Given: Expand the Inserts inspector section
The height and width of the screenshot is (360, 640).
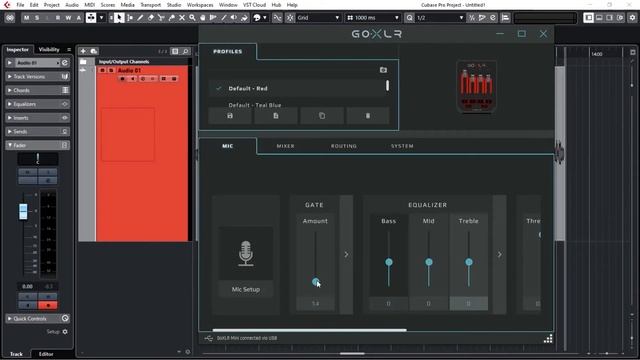Looking at the screenshot, I should pos(37,118).
